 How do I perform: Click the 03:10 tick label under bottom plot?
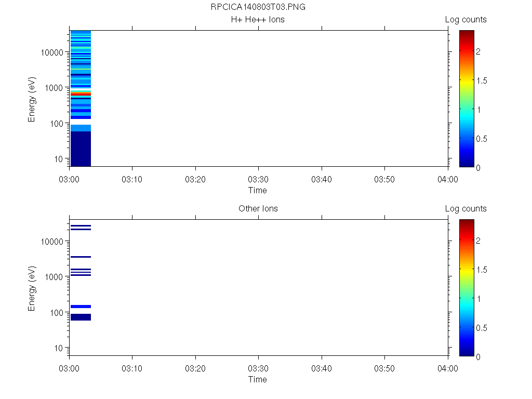132,368
